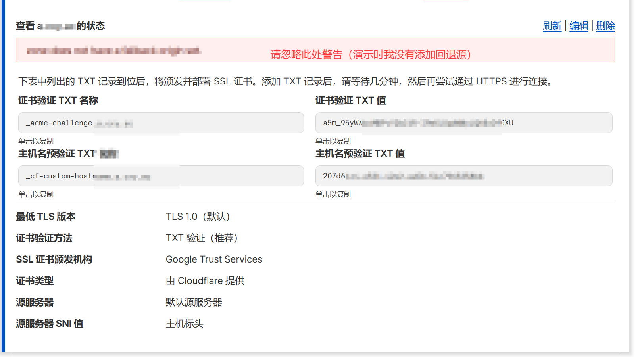Screen dimensions: 644x357
Task: Select the TXT 验证（推荐）method value
Action: pos(202,238)
